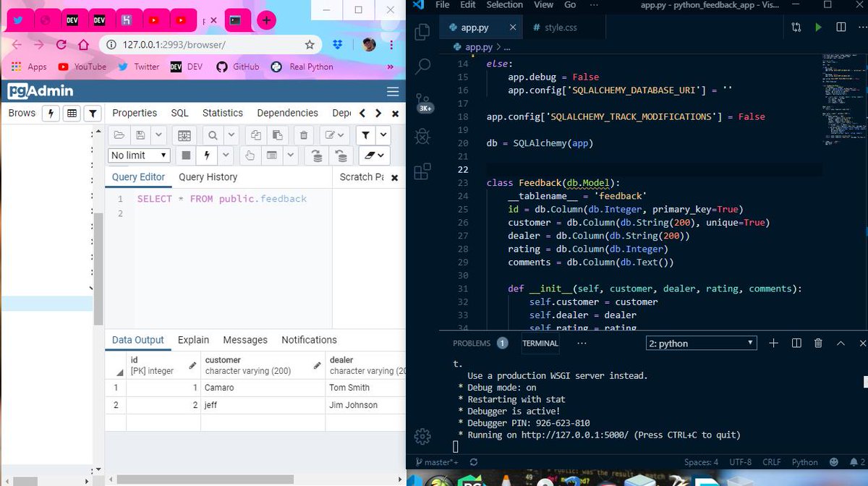Open the terminal selector showing 2: python
The image size is (868, 486).
click(699, 343)
